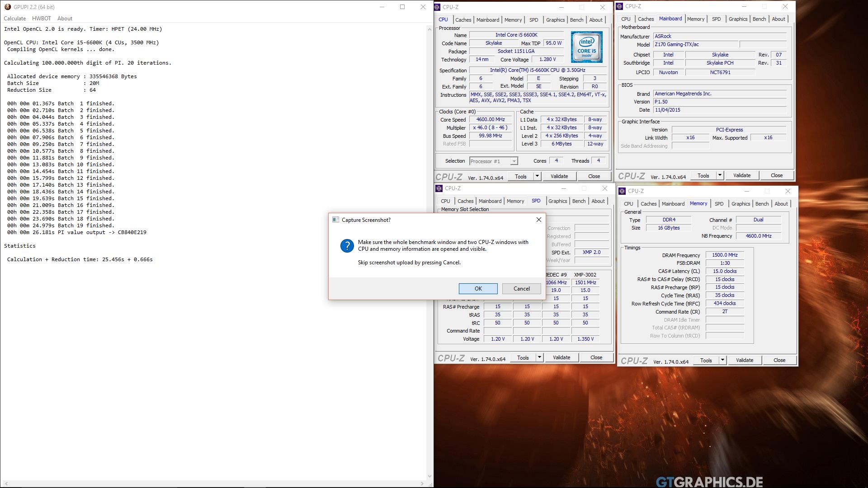Switch to Memory tab in CPU window
Viewport: 868px width, 488px height.
point(513,20)
